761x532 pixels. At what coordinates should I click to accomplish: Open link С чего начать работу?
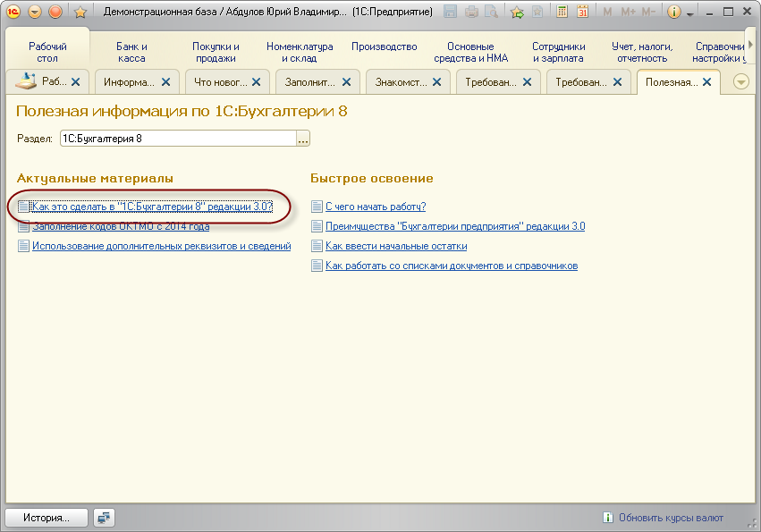pos(376,207)
